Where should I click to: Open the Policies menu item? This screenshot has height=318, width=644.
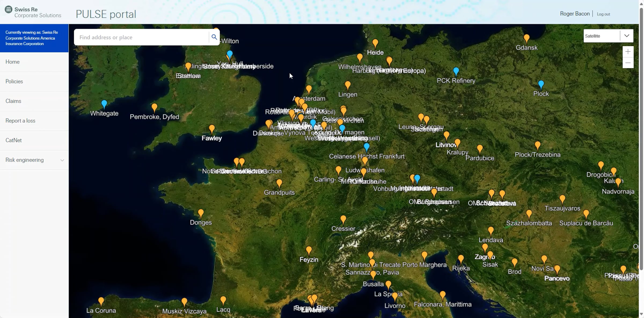tap(14, 82)
